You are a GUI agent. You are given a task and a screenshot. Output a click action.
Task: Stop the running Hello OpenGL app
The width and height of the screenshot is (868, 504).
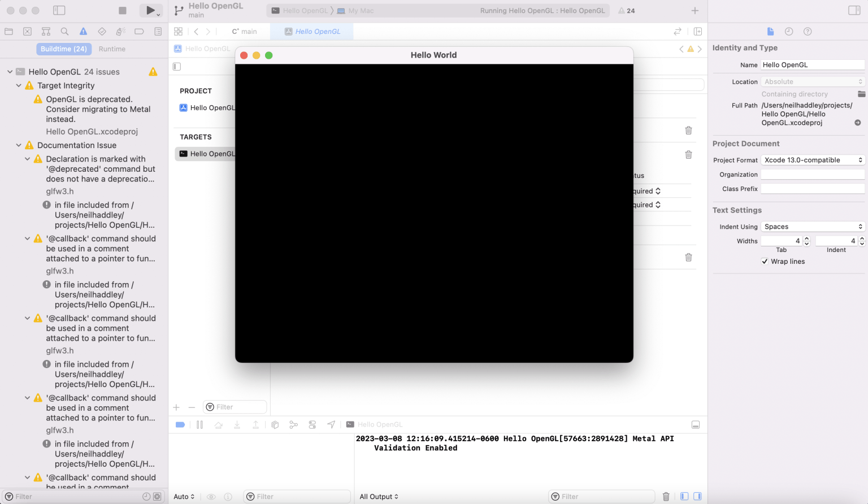pos(123,10)
